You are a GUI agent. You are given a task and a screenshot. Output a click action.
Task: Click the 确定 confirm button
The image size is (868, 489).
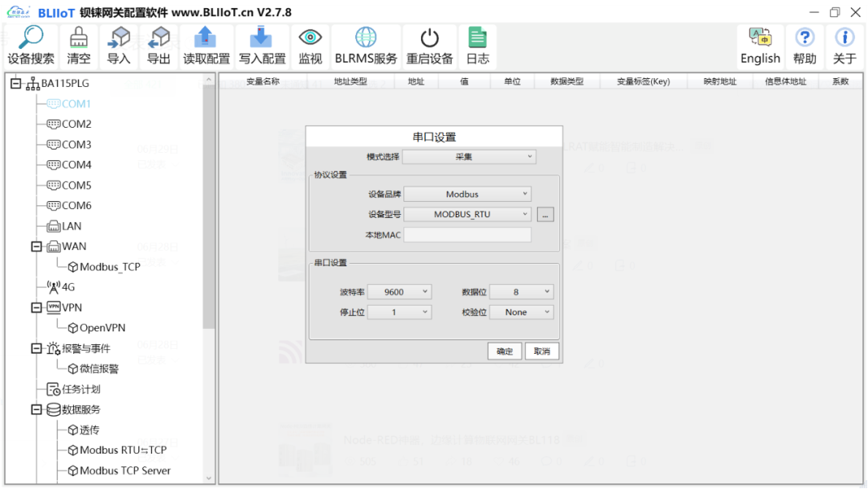point(504,351)
